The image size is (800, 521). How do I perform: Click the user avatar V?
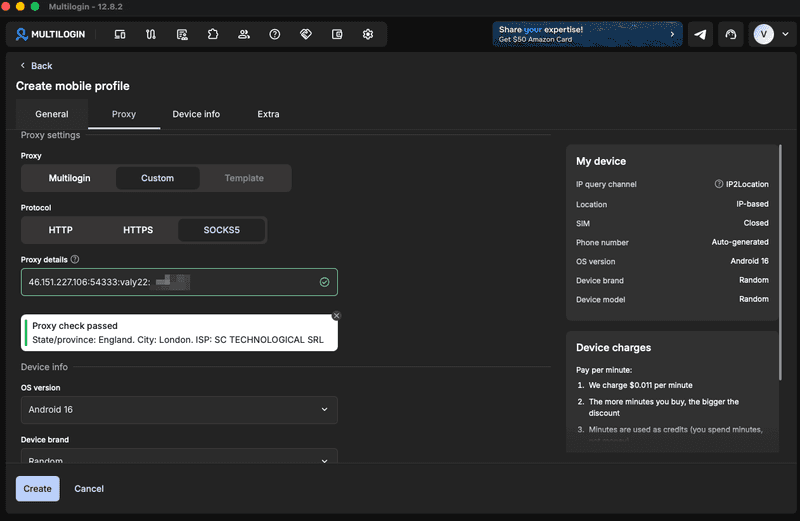(764, 34)
